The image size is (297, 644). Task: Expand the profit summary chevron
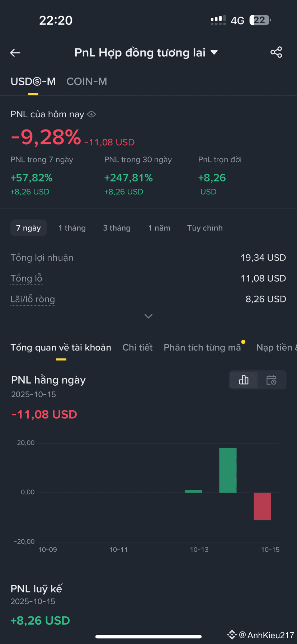tap(148, 316)
